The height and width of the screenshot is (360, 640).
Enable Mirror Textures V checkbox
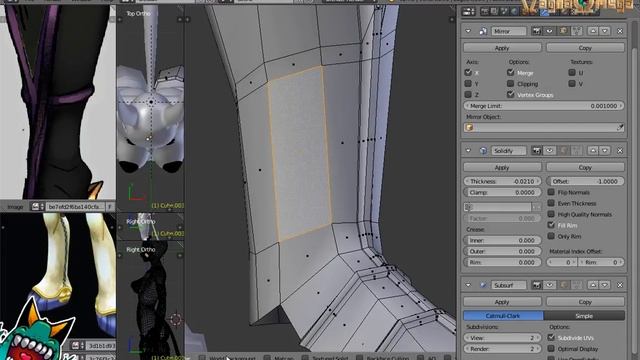coord(572,84)
